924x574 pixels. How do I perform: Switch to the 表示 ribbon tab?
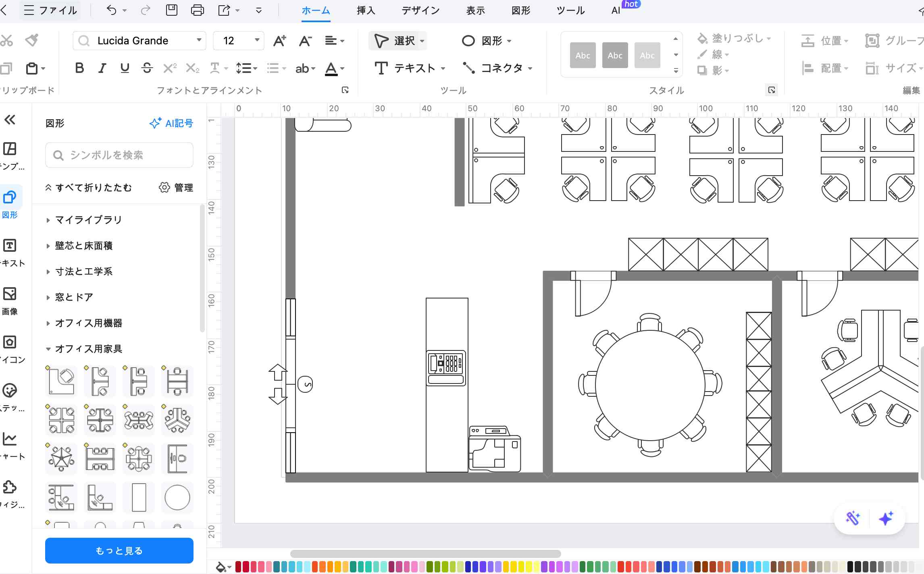pyautogui.click(x=476, y=10)
